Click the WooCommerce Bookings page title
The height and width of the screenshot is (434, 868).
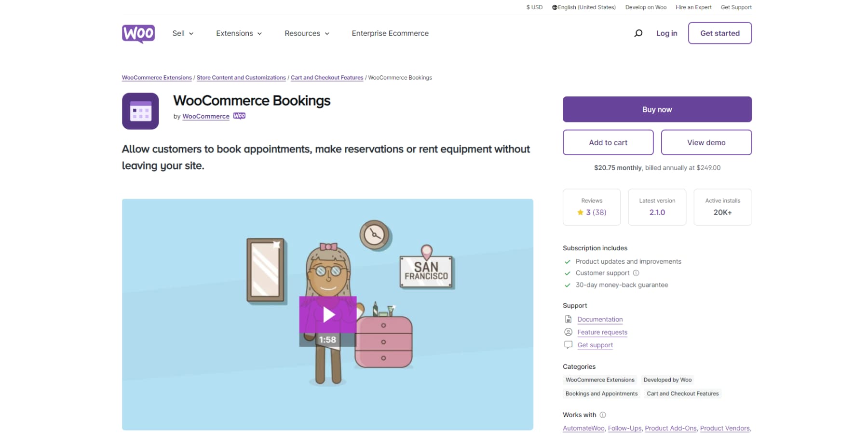(252, 101)
